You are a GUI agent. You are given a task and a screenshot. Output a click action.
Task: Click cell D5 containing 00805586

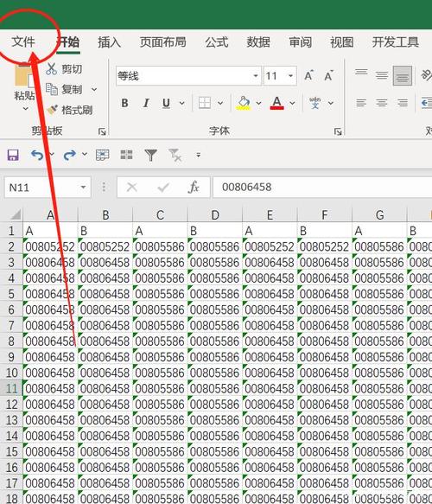point(215,294)
